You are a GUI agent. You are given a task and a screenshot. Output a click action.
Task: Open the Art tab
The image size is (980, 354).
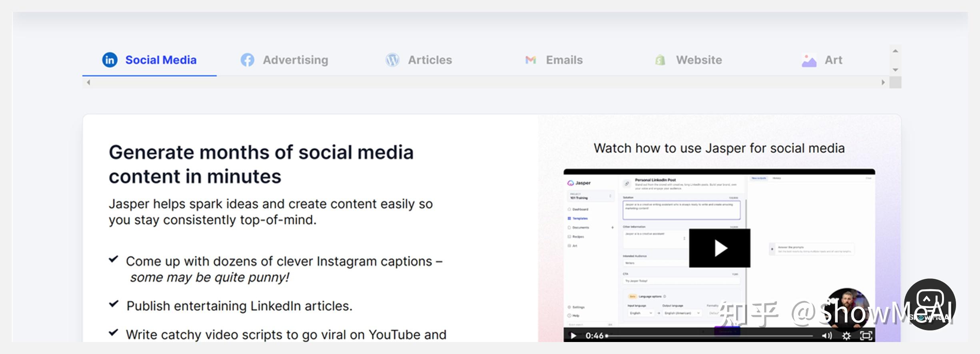pos(822,60)
